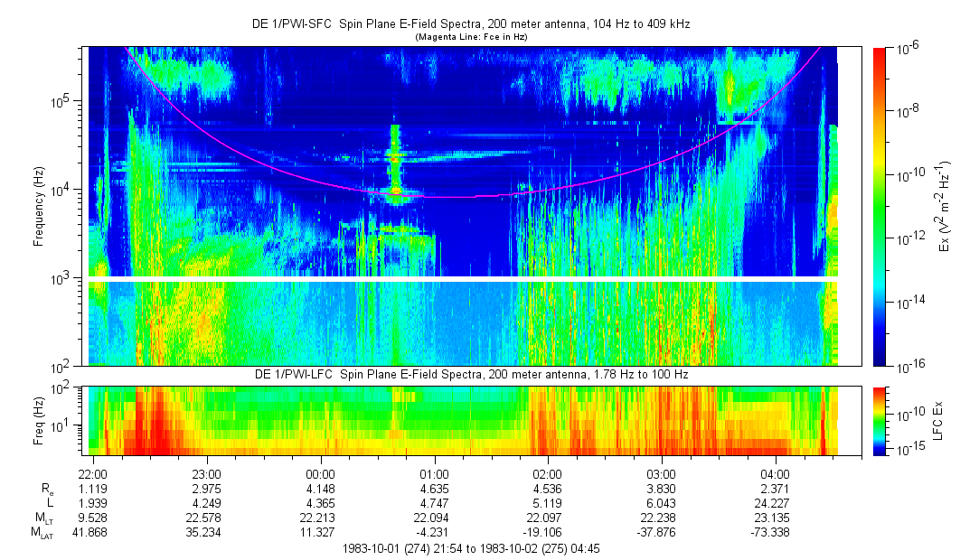Click the Re value 1.119
The image size is (979, 560).
pyautogui.click(x=93, y=489)
